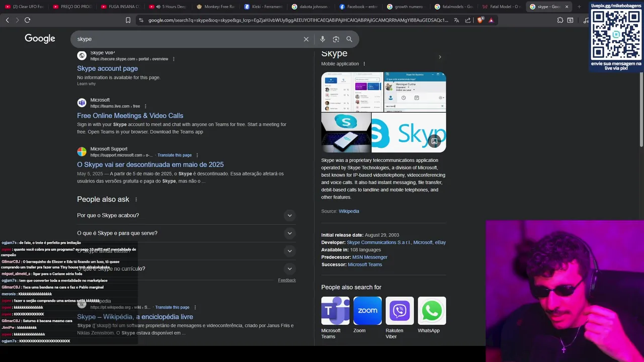Open a new tab with the plus button
Screen dimensions: 644x362
579,7
